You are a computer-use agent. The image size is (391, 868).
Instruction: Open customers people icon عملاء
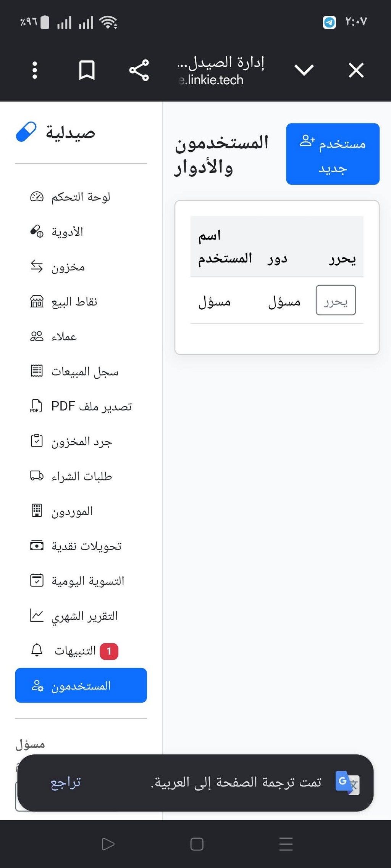pos(37,336)
